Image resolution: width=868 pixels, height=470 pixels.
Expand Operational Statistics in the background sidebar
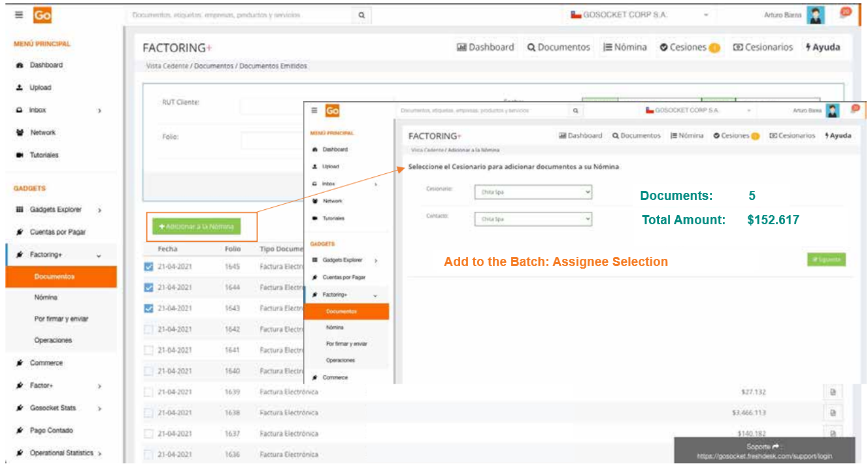(99, 453)
